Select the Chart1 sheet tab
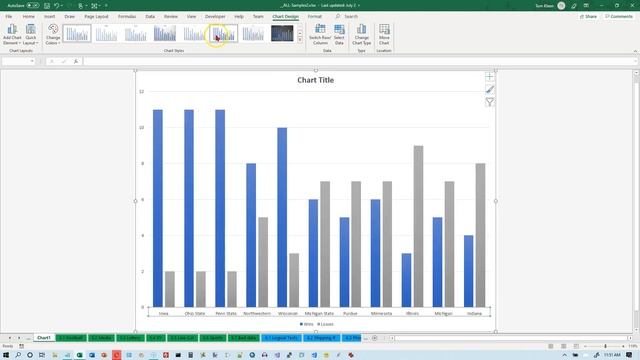This screenshot has height=360, width=640. (44, 338)
